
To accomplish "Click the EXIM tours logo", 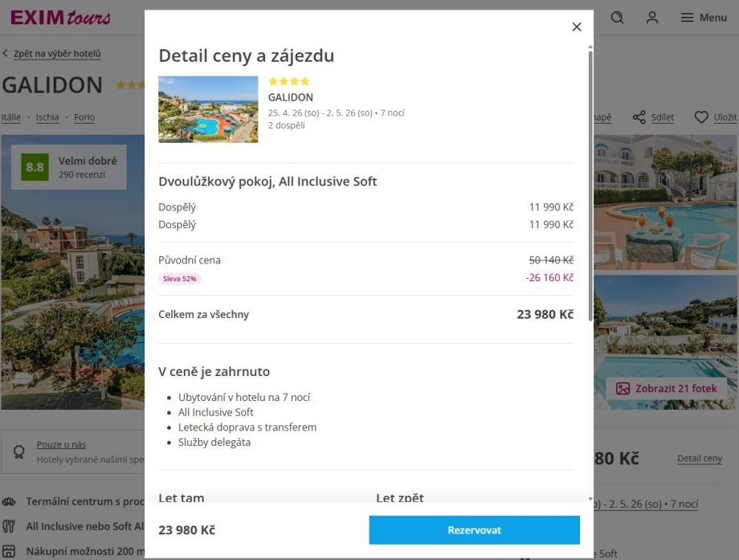I will click(x=60, y=18).
